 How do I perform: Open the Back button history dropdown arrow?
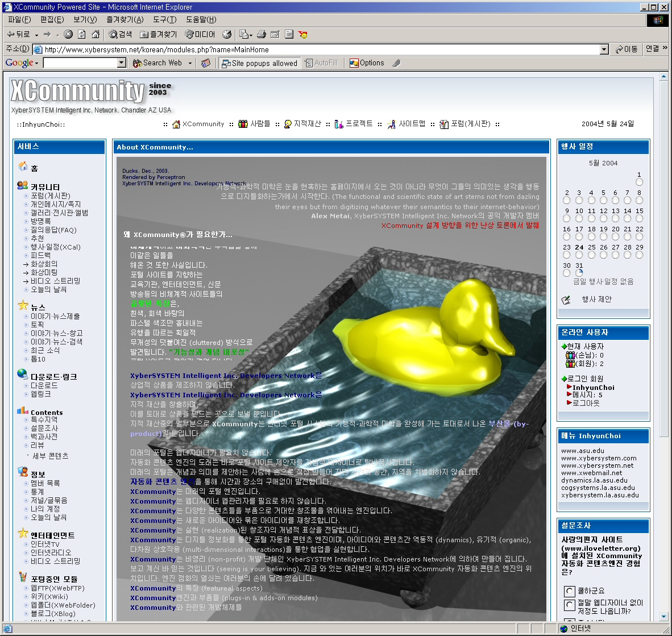point(37,35)
